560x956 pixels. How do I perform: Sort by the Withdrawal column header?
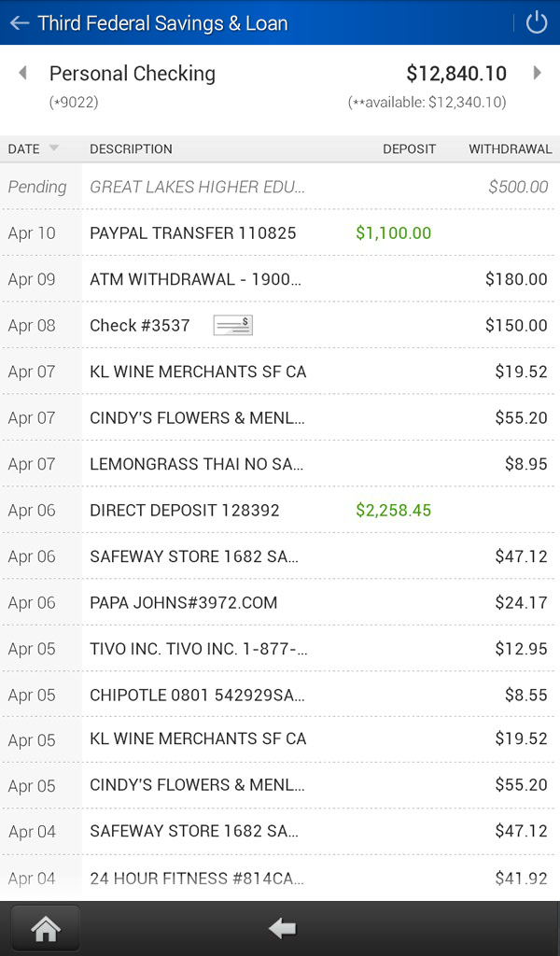click(510, 148)
